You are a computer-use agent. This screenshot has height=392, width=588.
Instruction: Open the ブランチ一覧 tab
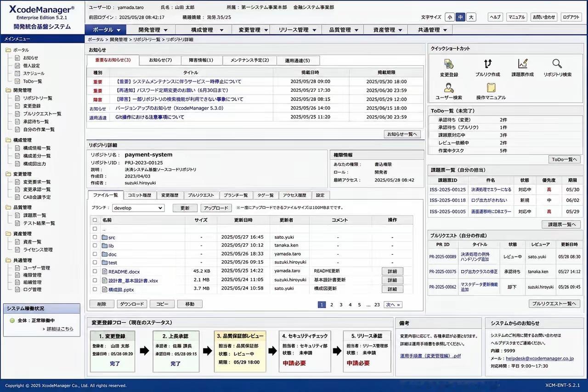[237, 195]
